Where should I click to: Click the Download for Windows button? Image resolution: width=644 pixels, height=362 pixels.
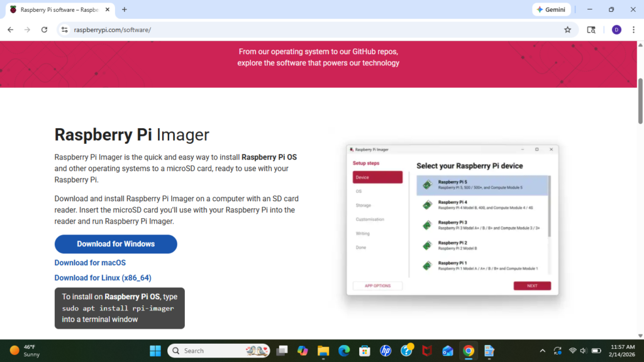coord(116,244)
